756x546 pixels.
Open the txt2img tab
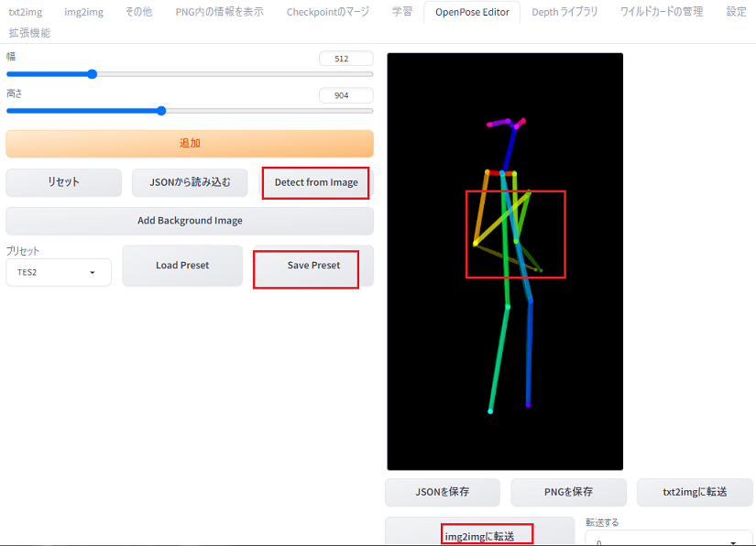(27, 12)
